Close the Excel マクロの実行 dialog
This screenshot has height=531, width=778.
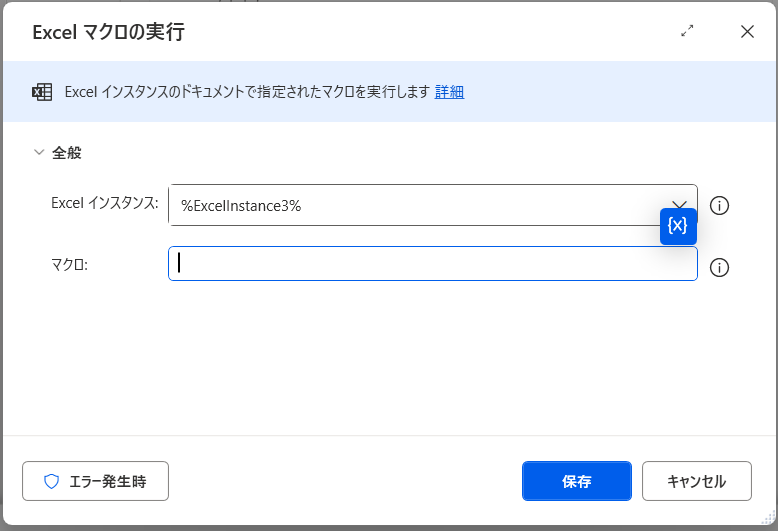tap(747, 31)
